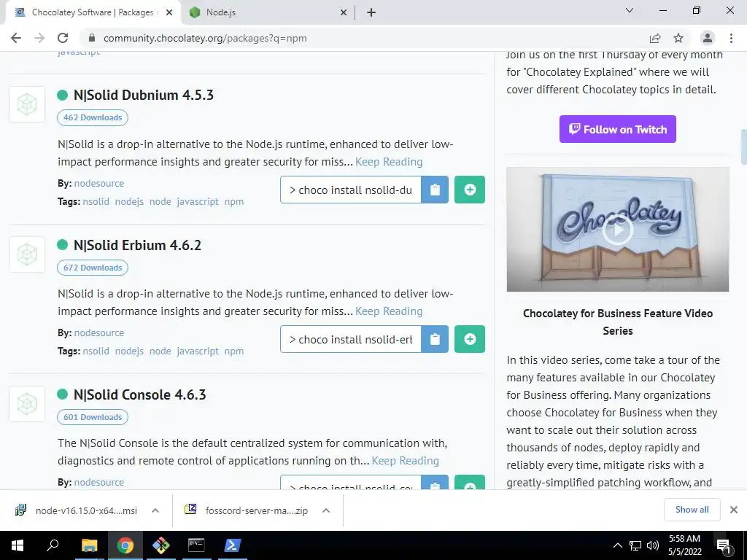Click the nsolid tag under N|Solid Dubnium
This screenshot has height=560, width=747.
click(x=96, y=201)
